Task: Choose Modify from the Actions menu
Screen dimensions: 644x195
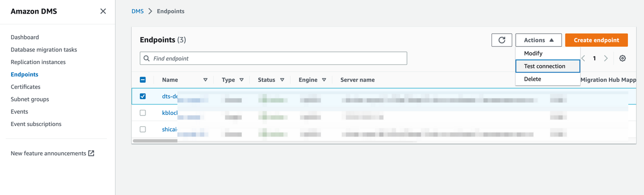Action: 548,53
